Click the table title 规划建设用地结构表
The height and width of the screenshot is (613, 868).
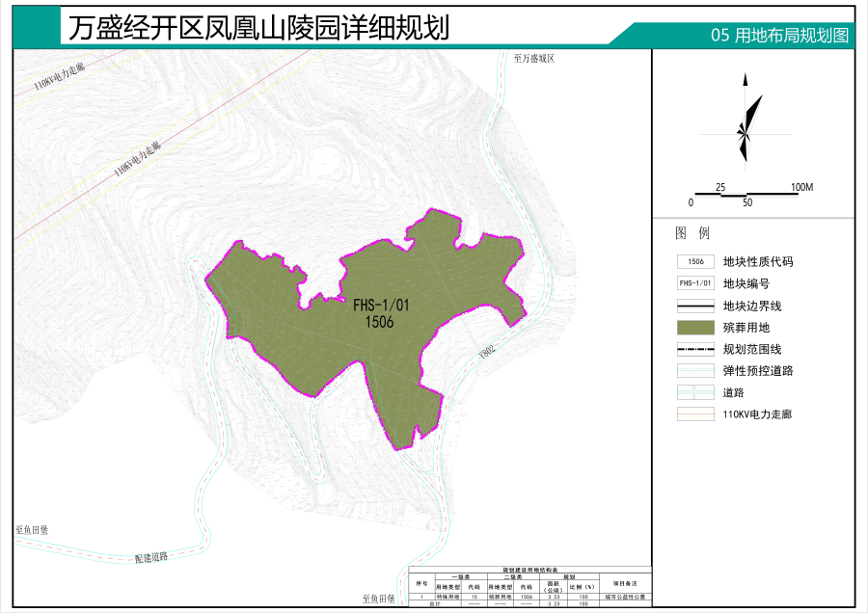pos(529,570)
